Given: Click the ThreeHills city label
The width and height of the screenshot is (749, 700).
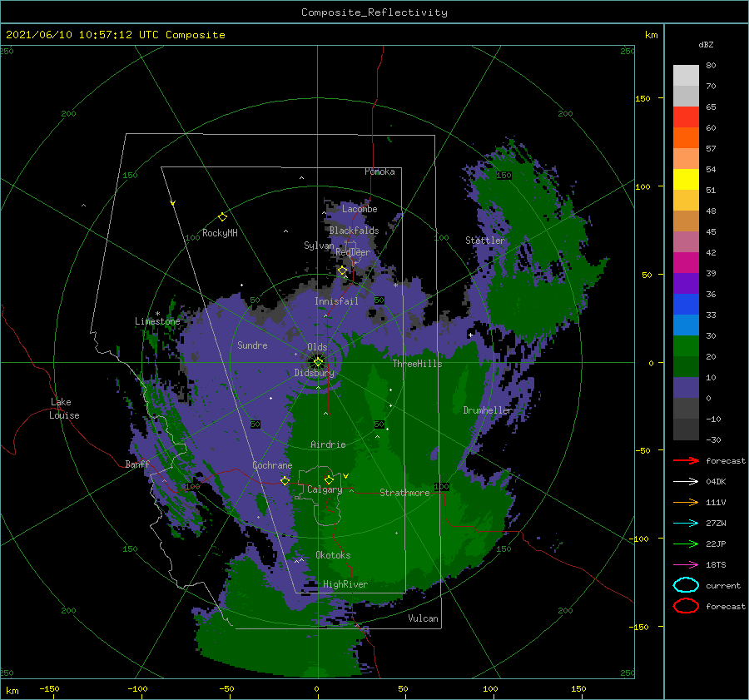Looking at the screenshot, I should (417, 364).
